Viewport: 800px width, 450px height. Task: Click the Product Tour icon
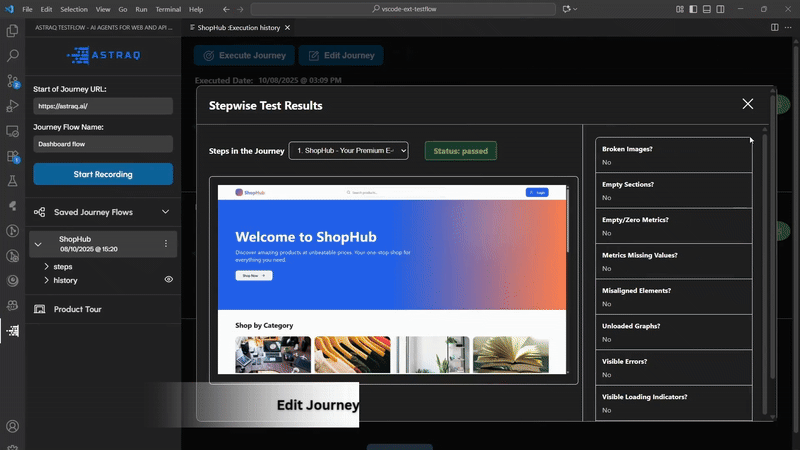coord(39,309)
